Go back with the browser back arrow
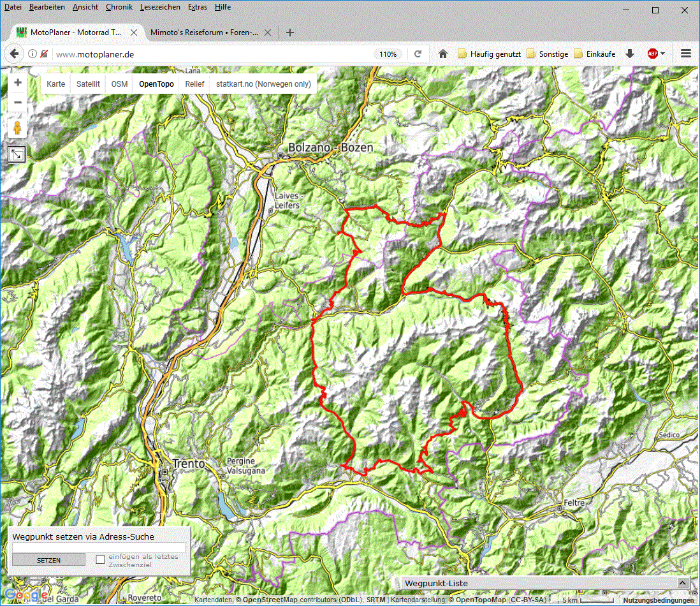Screen dimensions: 700x606 14,54
